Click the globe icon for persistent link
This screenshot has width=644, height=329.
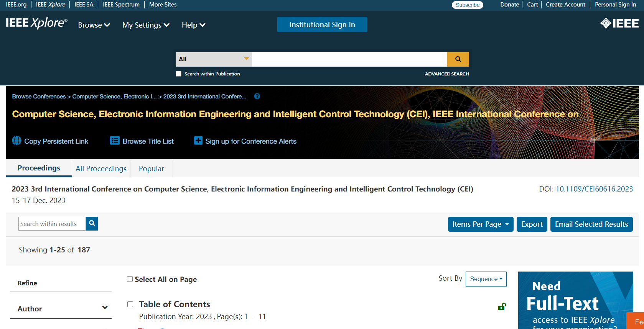[16, 141]
